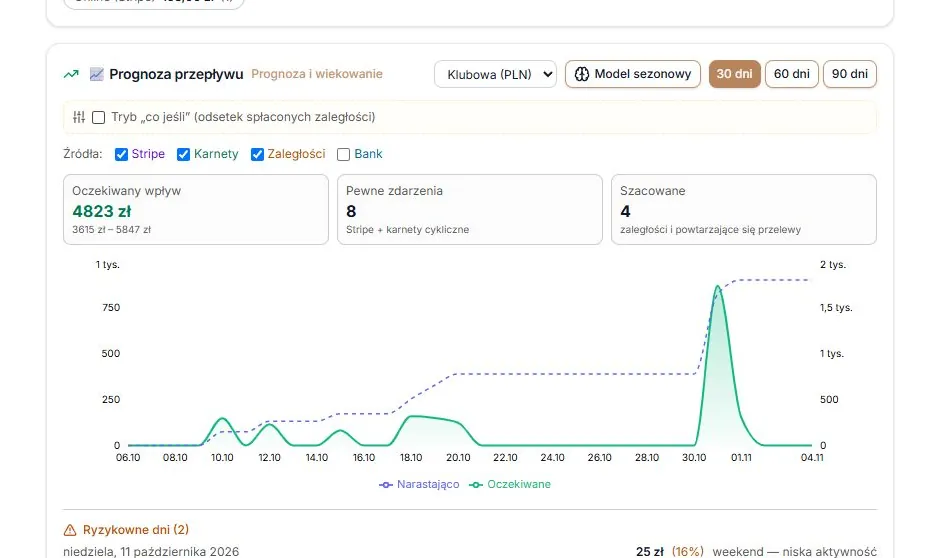Viewport: 930px width, 558px height.
Task: Click the 18.10 date label on chart axis
Action: (x=411, y=458)
